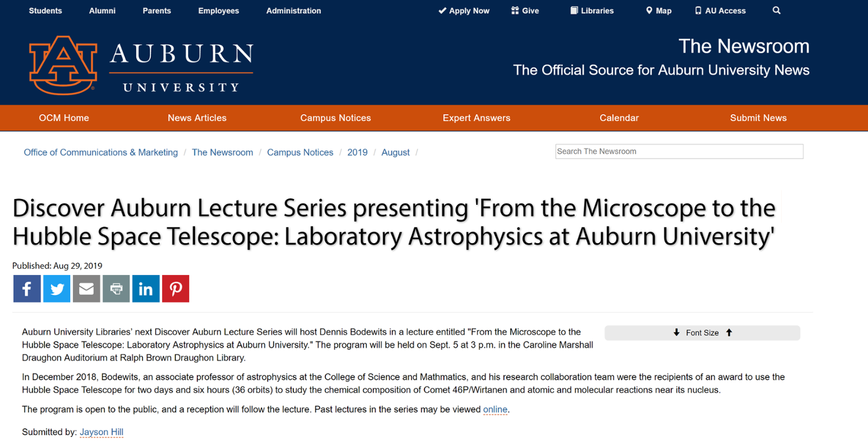Open AU Access link
Screen dimensions: 868x448
coord(720,11)
